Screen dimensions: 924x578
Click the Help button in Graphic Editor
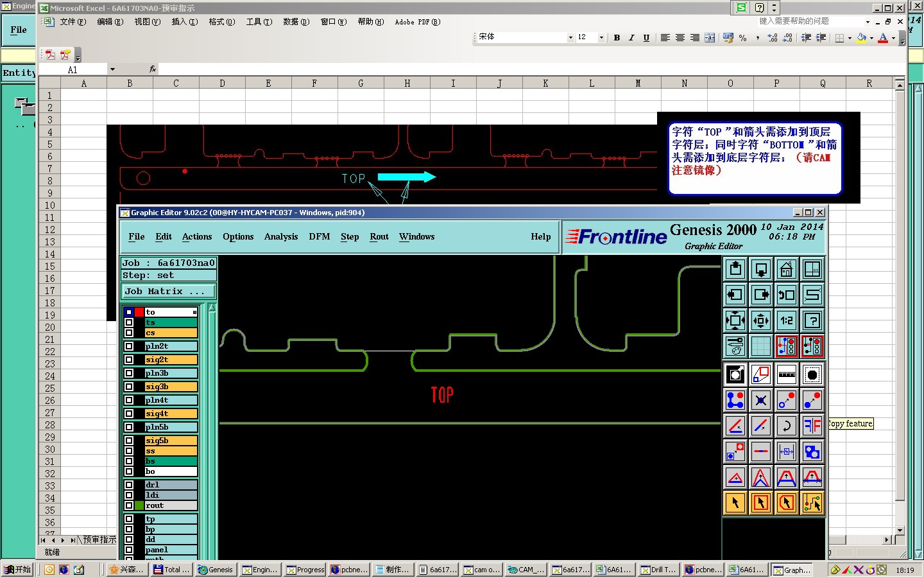coord(541,237)
